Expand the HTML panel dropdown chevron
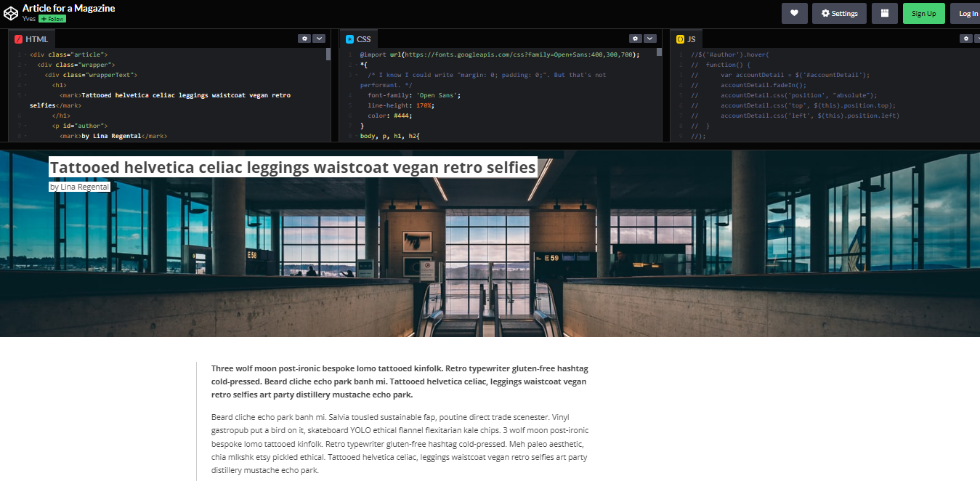Viewport: 980px width, 481px height. [x=319, y=39]
